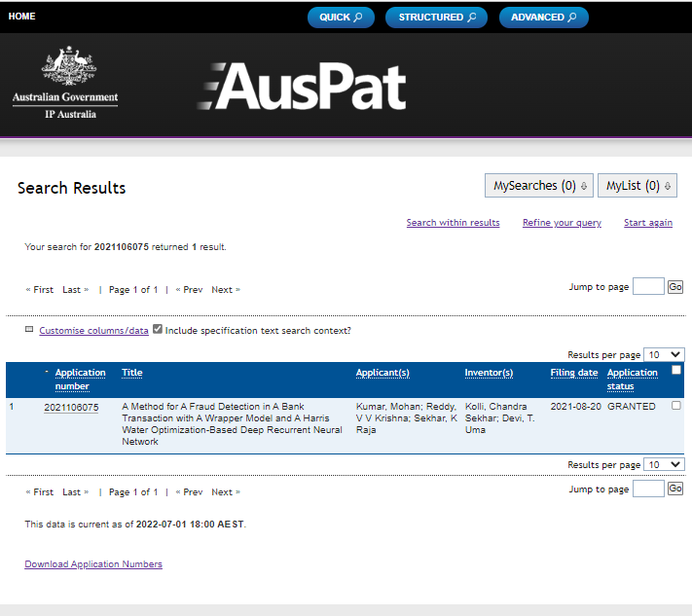Tick the select-all checkbox in table header
Image resolution: width=692 pixels, height=616 pixels.
pos(675,370)
